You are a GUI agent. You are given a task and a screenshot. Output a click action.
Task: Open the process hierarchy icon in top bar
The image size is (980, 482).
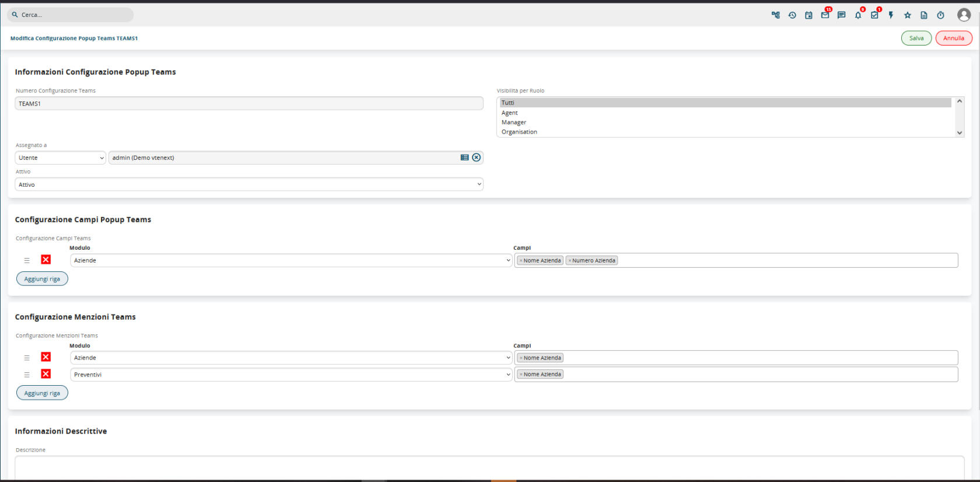click(x=775, y=15)
